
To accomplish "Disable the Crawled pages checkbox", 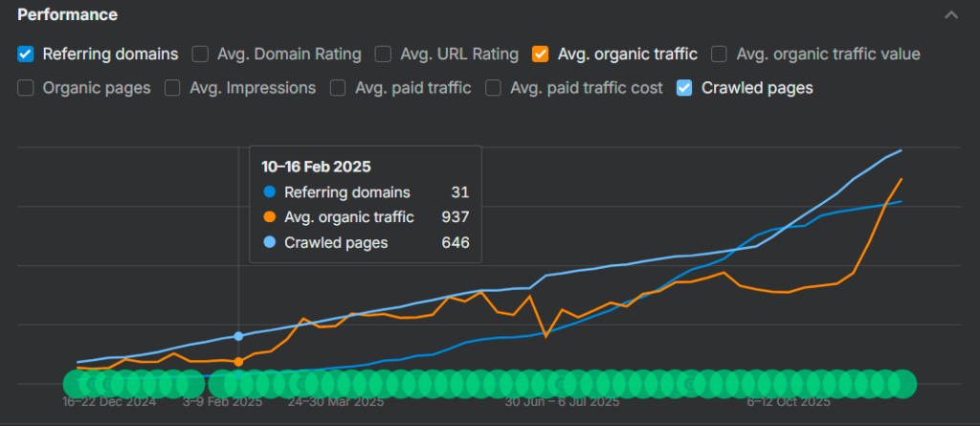I will pos(684,88).
